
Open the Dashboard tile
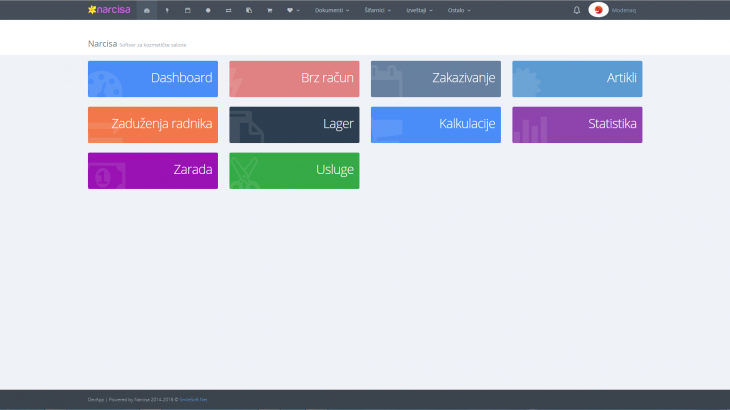[153, 79]
